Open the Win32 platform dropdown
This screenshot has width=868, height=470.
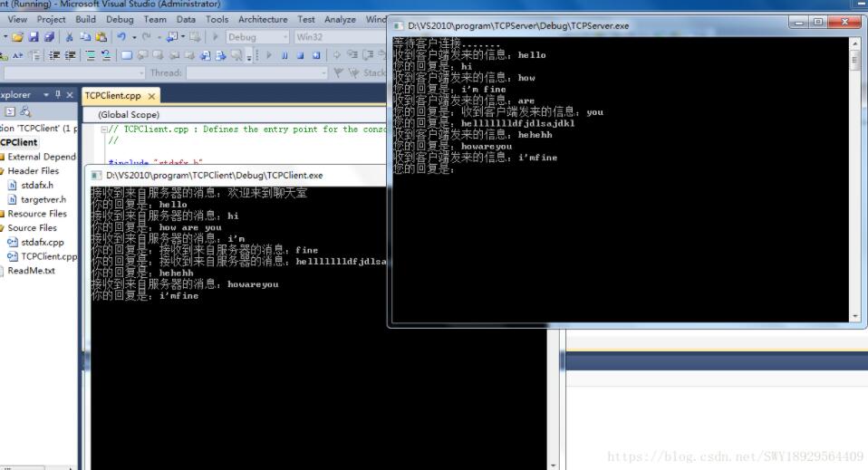click(340, 37)
